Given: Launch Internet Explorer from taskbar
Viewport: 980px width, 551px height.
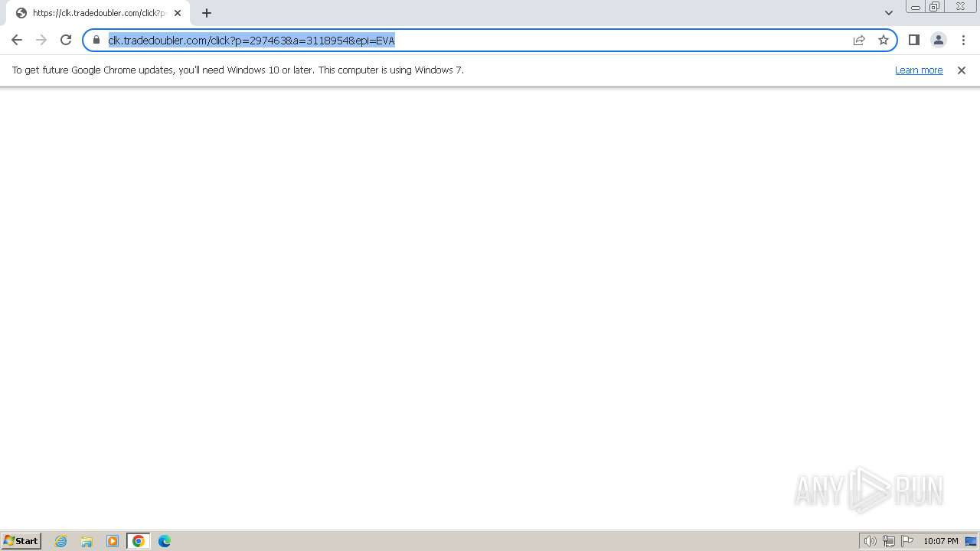Looking at the screenshot, I should (x=61, y=541).
